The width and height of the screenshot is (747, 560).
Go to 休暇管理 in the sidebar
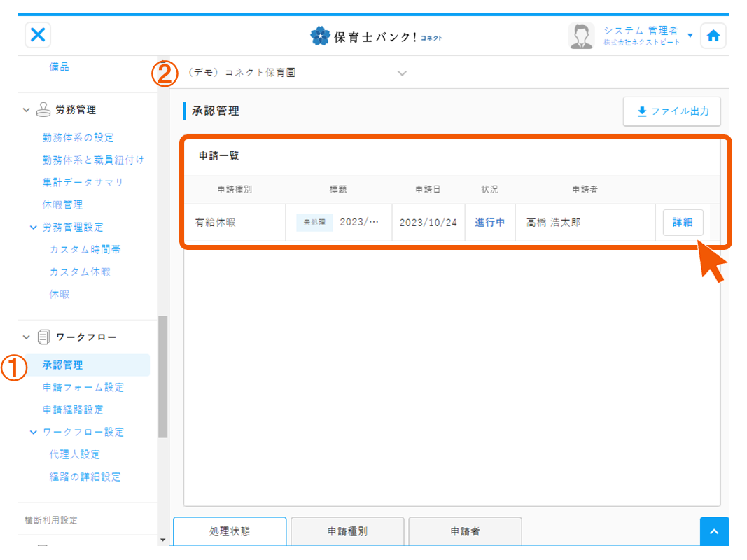(62, 205)
